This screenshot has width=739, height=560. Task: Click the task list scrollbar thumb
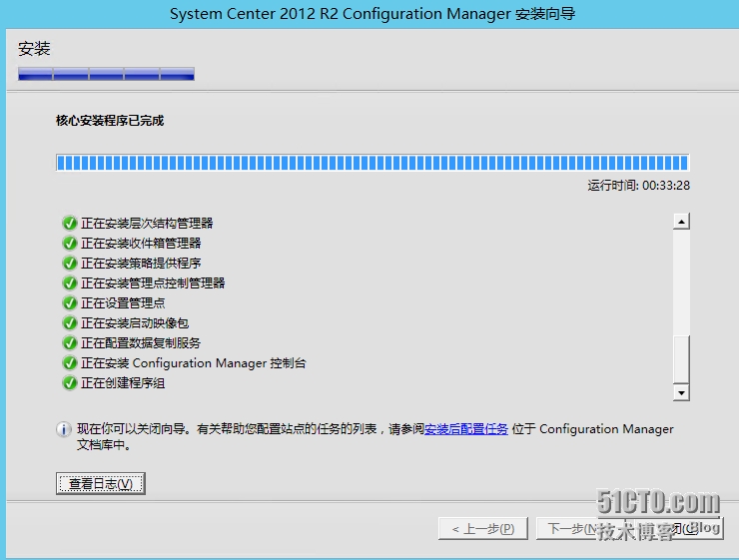click(681, 359)
